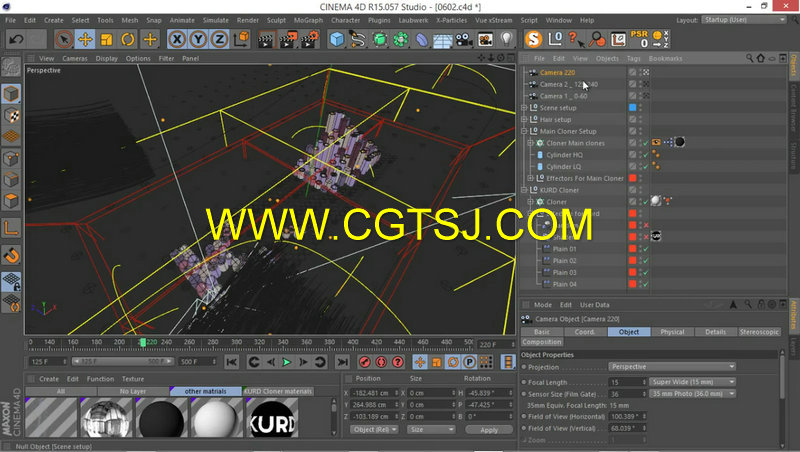This screenshot has width=800, height=452.
Task: Click the timeline current frame marker
Action: 143,342
